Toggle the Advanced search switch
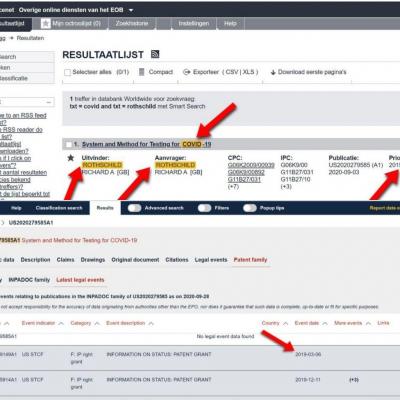The width and height of the screenshot is (400, 400). point(134,208)
